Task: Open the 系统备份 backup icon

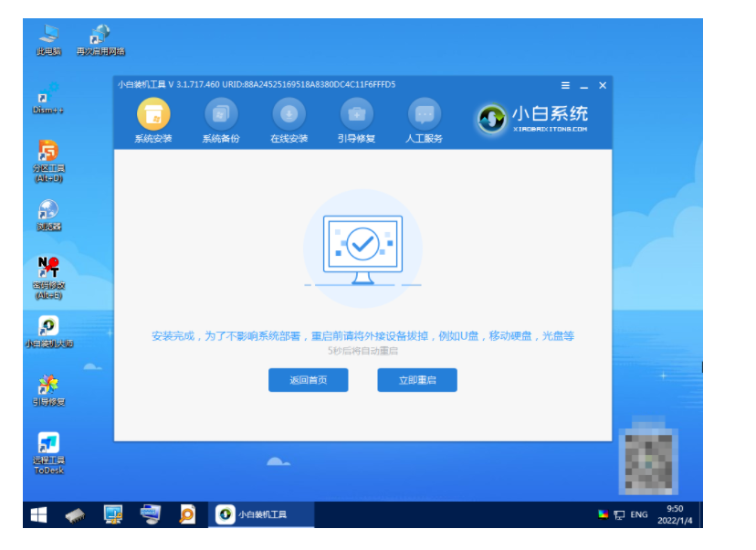Action: click(220, 115)
